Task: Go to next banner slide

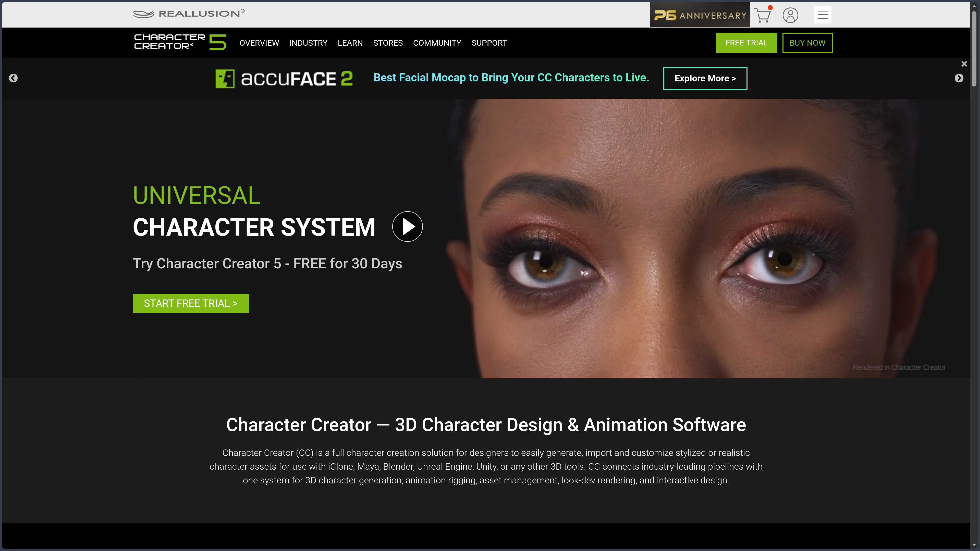Action: click(959, 78)
